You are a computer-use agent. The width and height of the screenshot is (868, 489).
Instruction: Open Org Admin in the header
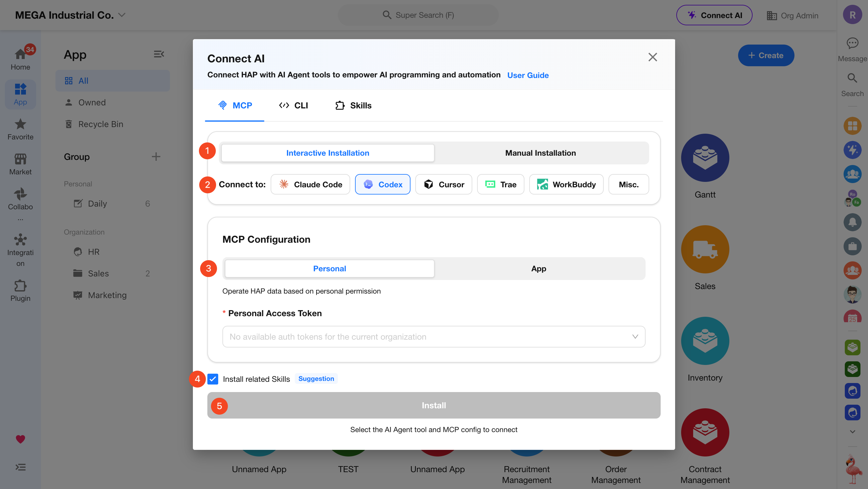[792, 15]
